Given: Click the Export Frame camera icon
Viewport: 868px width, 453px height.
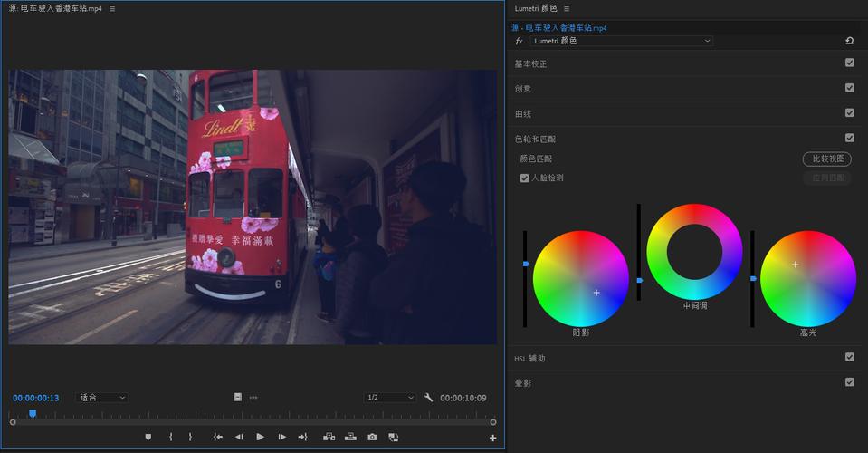Looking at the screenshot, I should (372, 437).
